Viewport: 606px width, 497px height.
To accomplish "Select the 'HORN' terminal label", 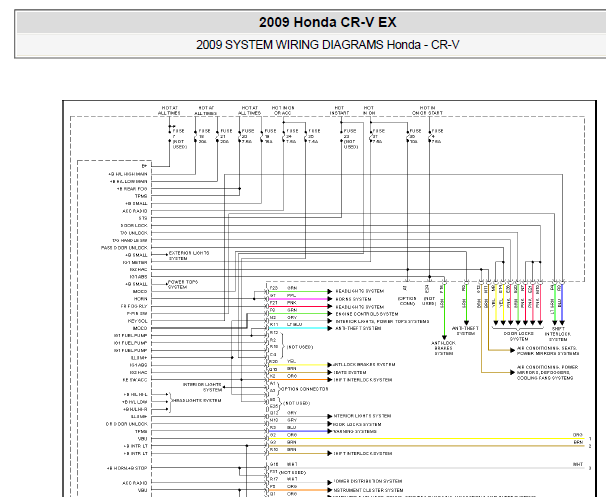I will (141, 299).
